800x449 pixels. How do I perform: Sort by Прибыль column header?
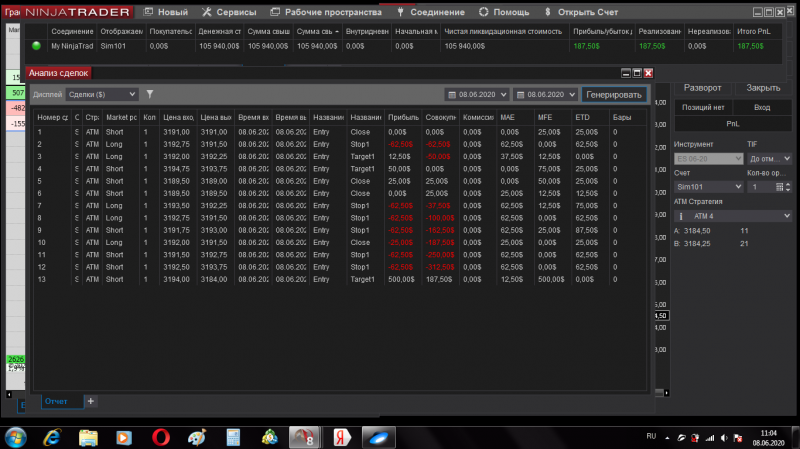point(403,117)
